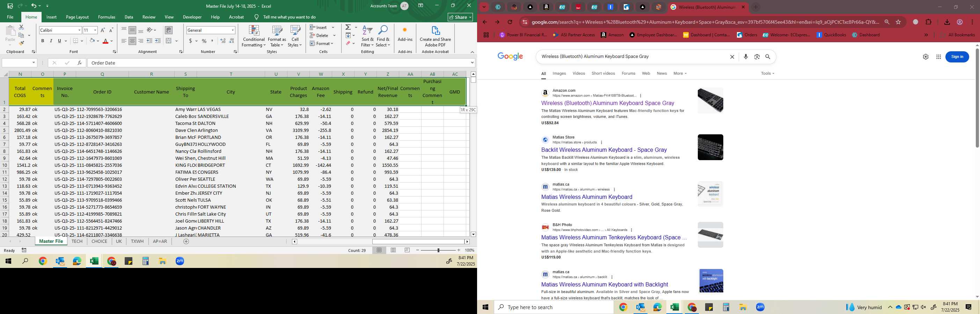The width and height of the screenshot is (980, 314).
Task: Click the Cut scissors icon in Excel
Action: pos(21,27)
